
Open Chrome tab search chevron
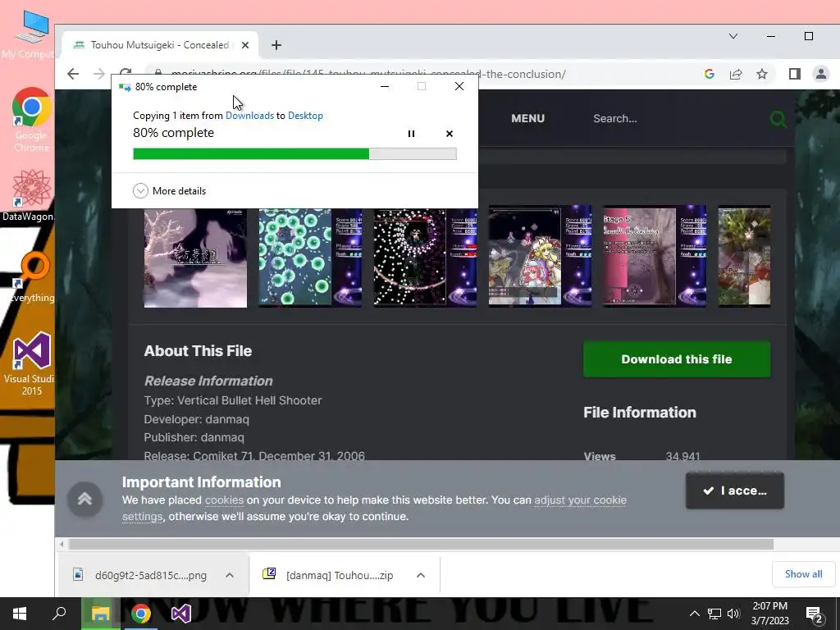click(x=733, y=36)
